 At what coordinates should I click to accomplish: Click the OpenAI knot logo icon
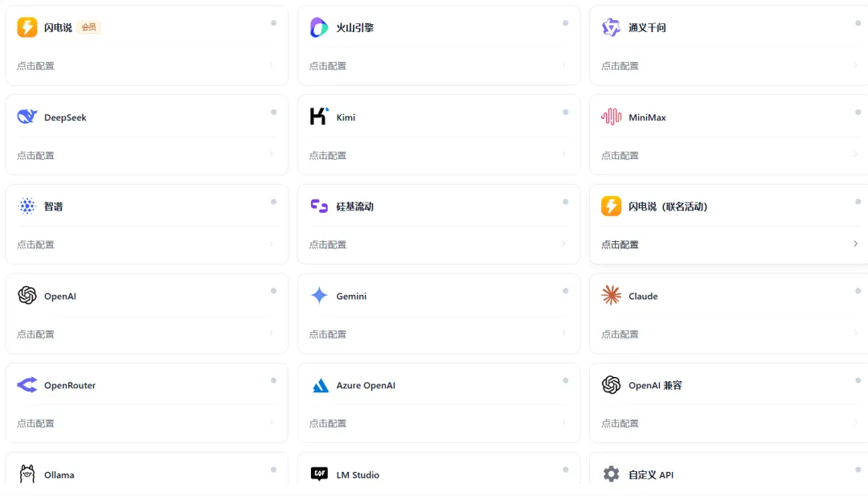pyautogui.click(x=27, y=296)
